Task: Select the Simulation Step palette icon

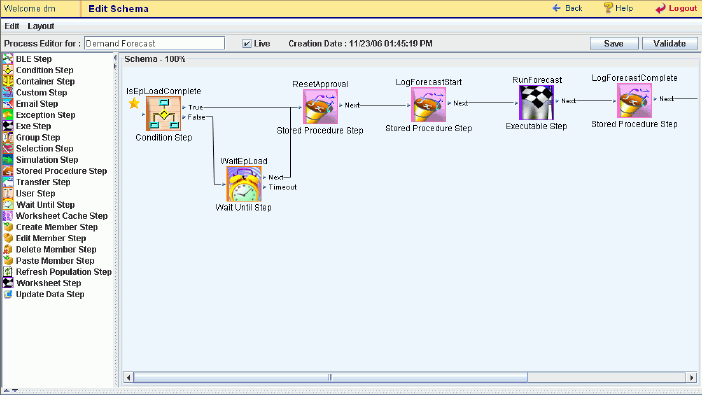Action: tap(8, 159)
